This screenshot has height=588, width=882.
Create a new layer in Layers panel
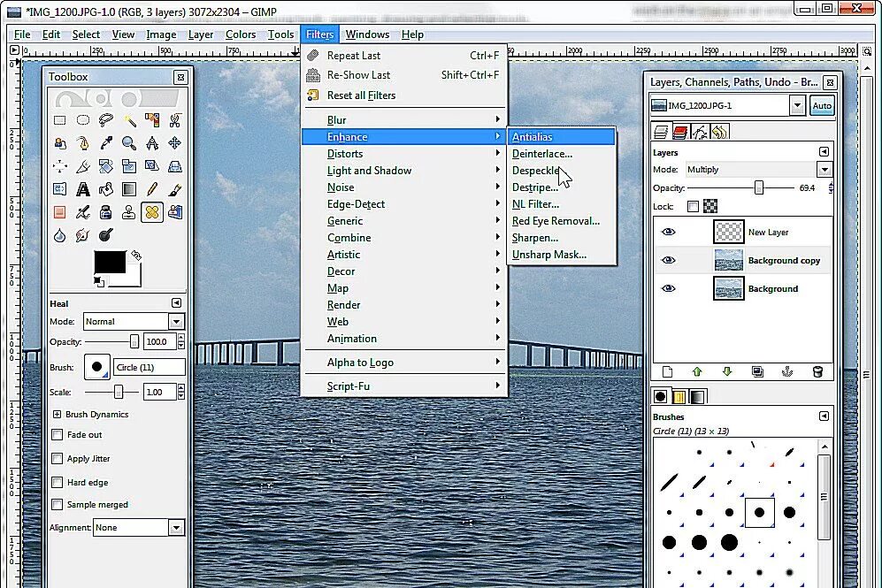tap(667, 371)
